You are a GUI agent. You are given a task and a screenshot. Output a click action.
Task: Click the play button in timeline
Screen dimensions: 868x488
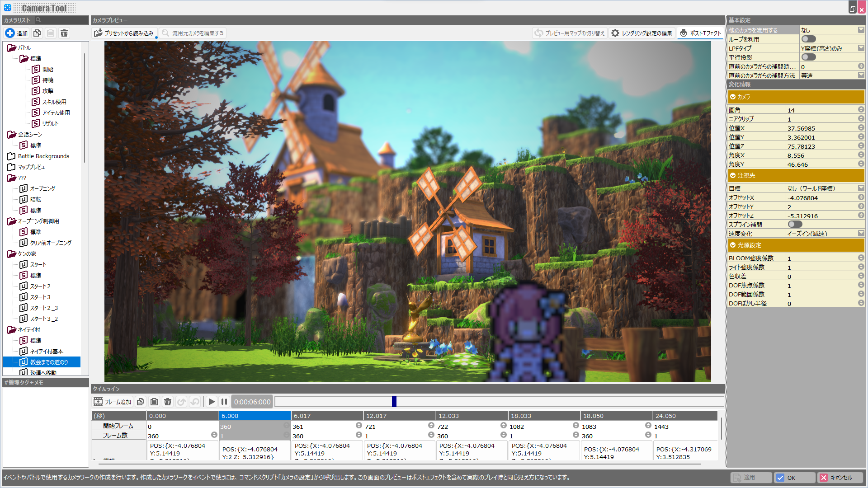[x=212, y=402]
